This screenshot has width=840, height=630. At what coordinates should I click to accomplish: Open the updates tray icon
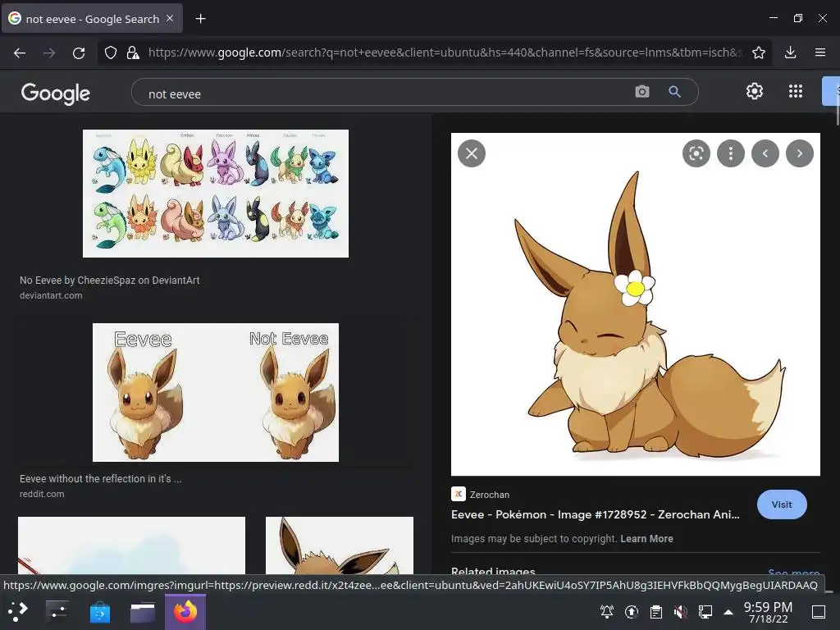(632, 611)
